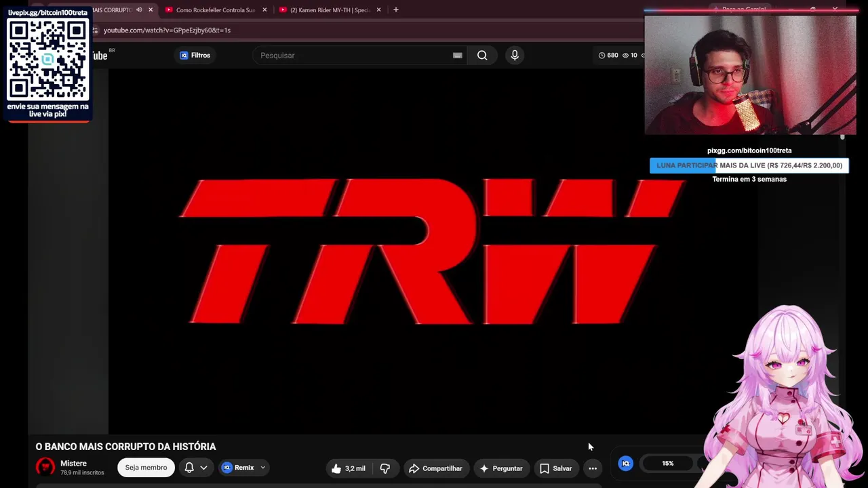Click the 78,9 mil inscritos subscriber count
Screen dimensions: 868x488
82,472
